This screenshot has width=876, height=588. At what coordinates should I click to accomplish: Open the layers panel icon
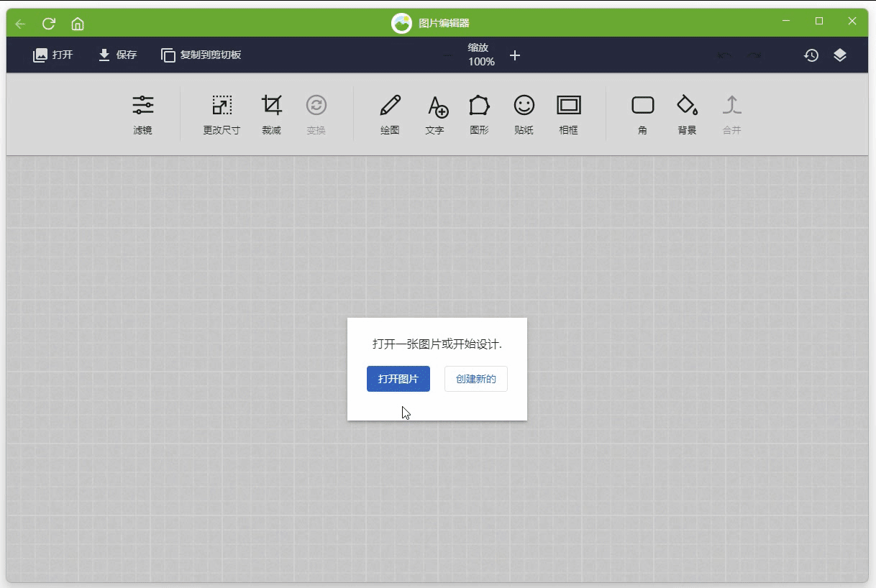click(840, 55)
